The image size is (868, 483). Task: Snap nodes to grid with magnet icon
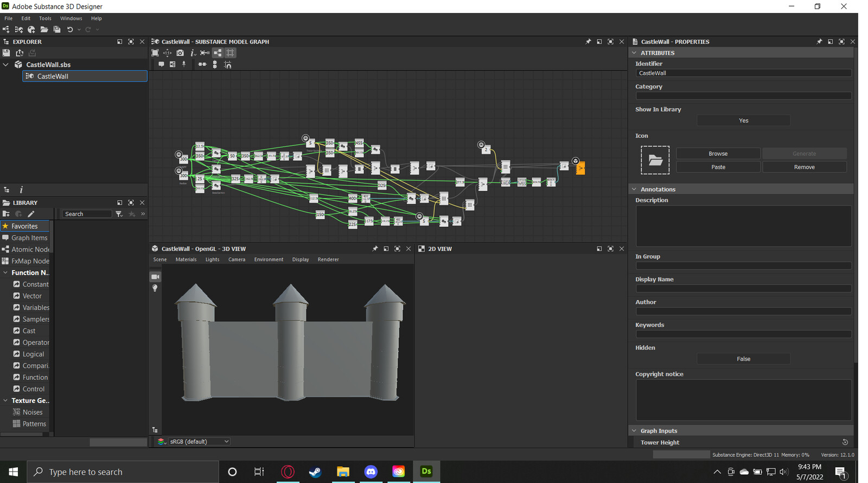[228, 64]
